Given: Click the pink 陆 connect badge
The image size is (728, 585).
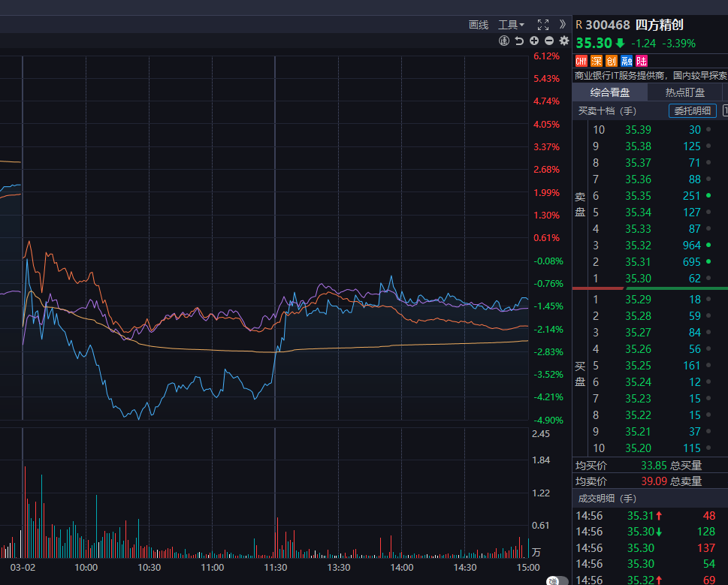Looking at the screenshot, I should point(641,61).
